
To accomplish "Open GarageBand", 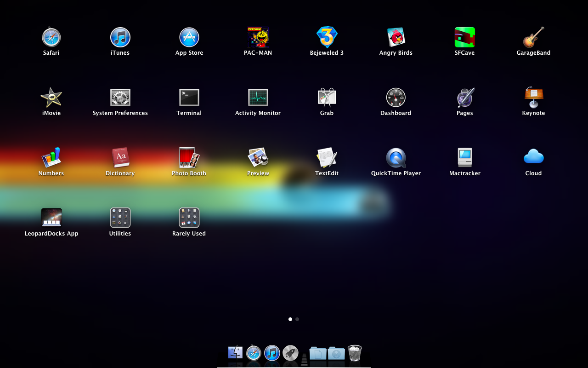I will pyautogui.click(x=533, y=38).
